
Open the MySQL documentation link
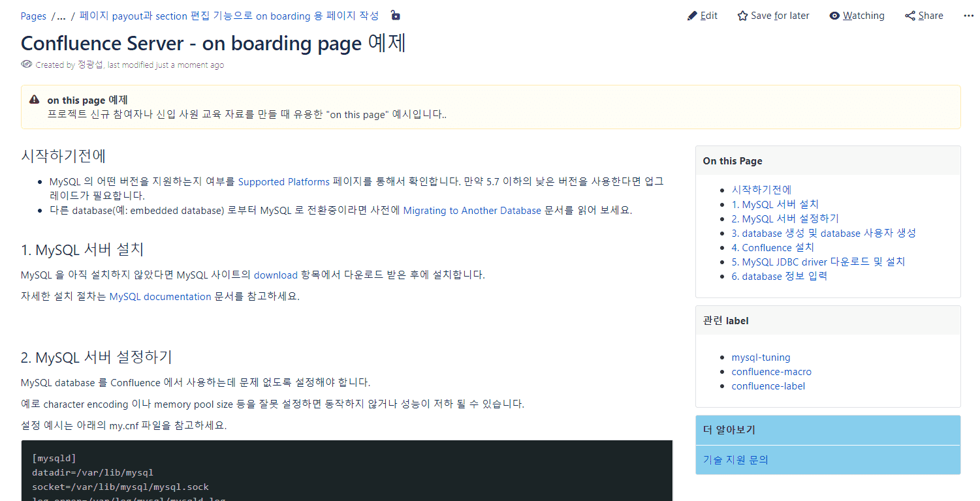pyautogui.click(x=160, y=296)
